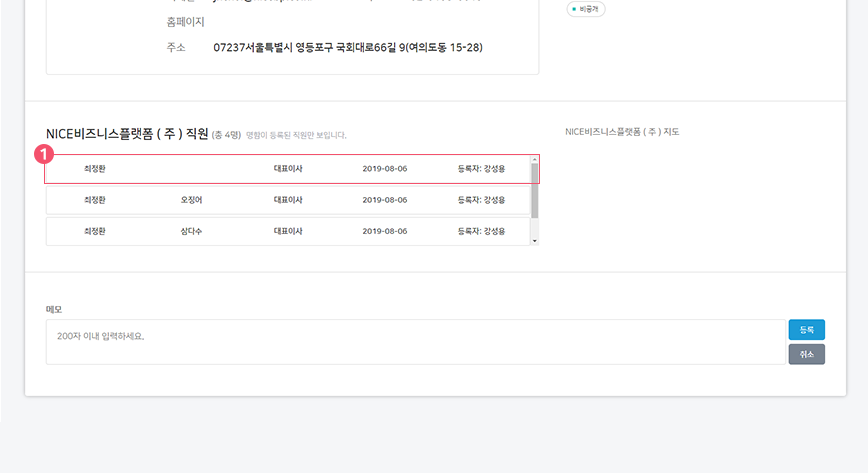The width and height of the screenshot is (868, 473).
Task: Select 상다수 in the employee list
Action: point(192,232)
